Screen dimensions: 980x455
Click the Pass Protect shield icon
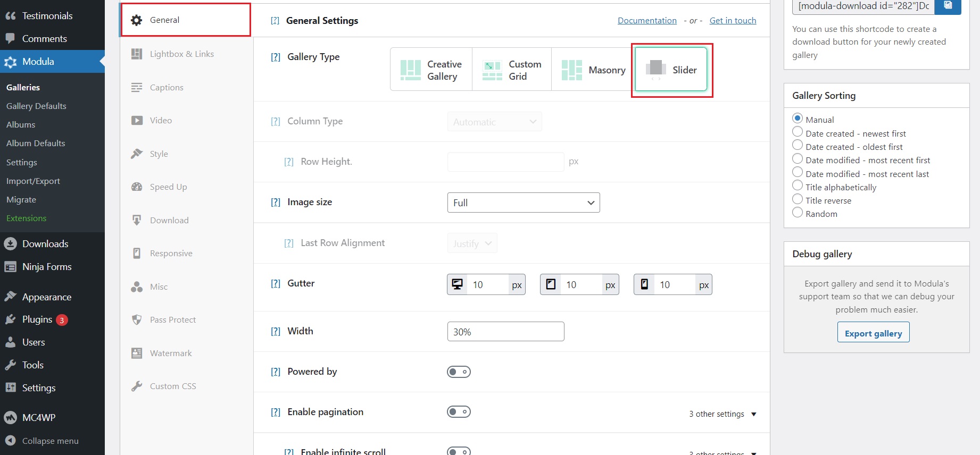coord(137,320)
